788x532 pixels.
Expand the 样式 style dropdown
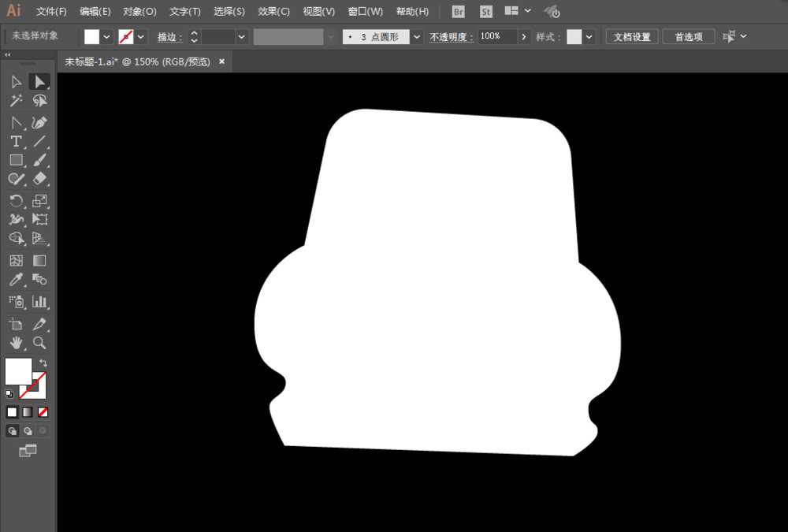coord(589,37)
